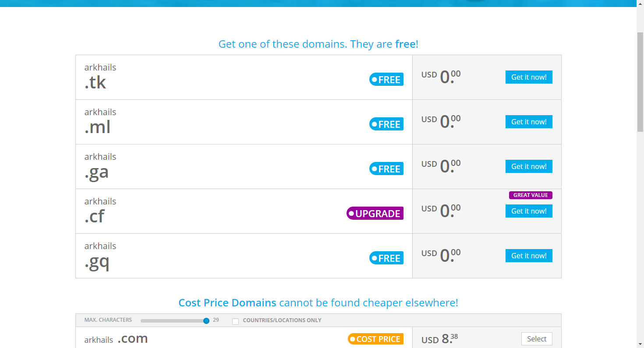Click Get it now for .cf domain

(x=529, y=211)
